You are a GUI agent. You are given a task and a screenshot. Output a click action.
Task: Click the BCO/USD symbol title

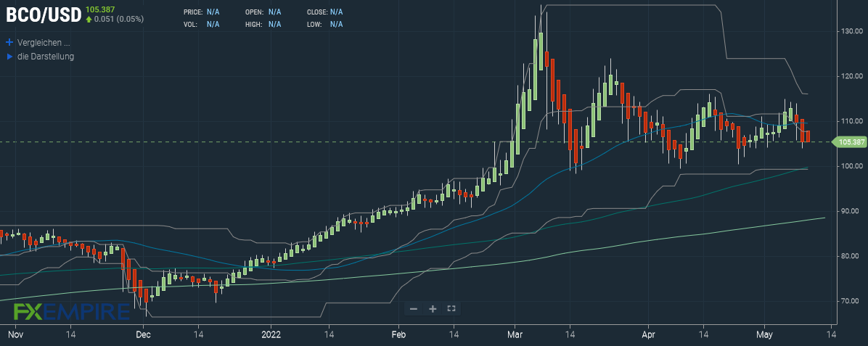tap(43, 15)
